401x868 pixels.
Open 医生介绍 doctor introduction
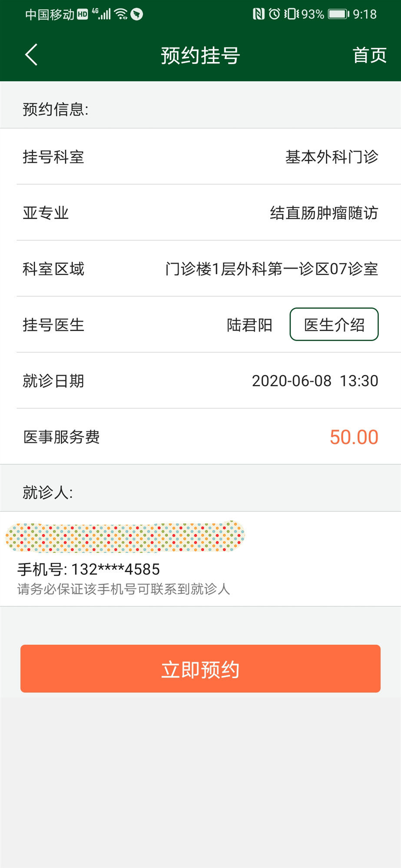pos(334,324)
